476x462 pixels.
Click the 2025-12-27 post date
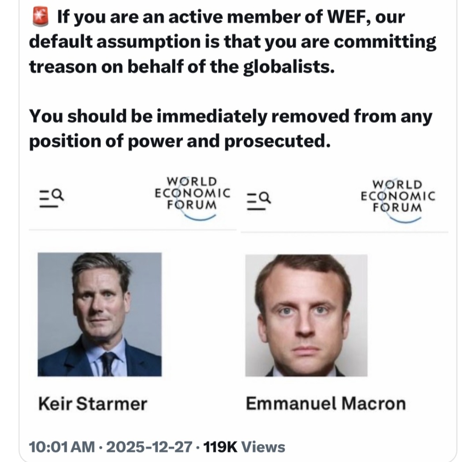point(148,447)
